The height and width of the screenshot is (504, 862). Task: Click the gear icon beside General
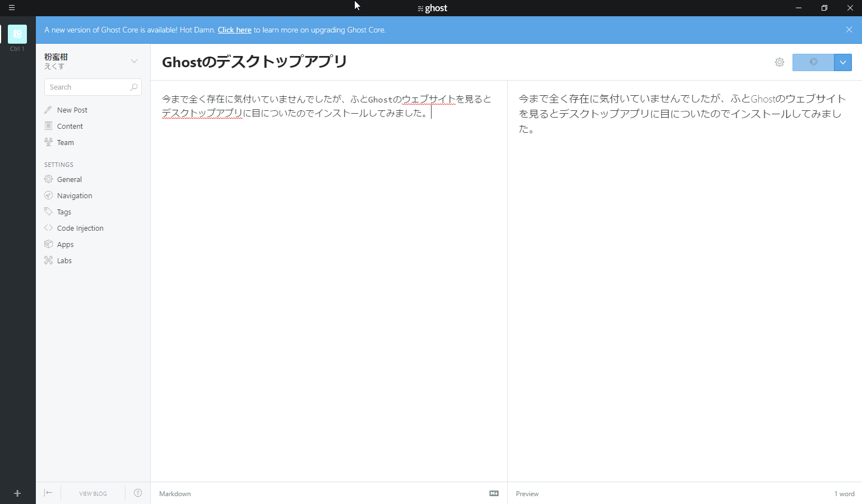pyautogui.click(x=48, y=179)
